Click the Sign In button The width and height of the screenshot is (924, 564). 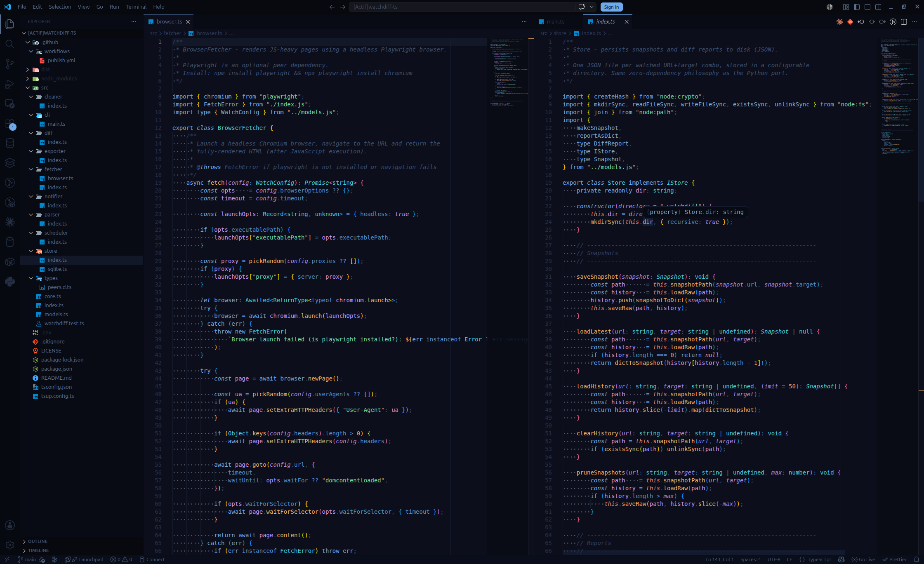click(611, 7)
